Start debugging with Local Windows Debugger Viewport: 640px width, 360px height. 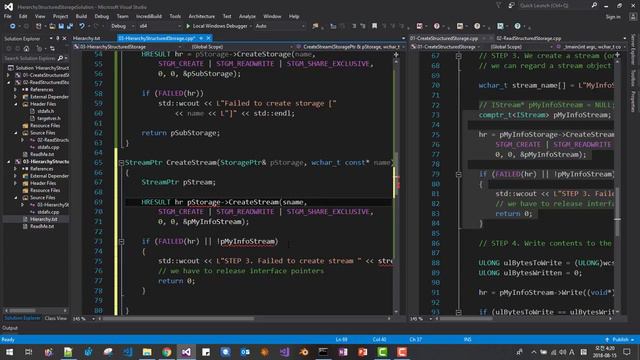(216, 26)
